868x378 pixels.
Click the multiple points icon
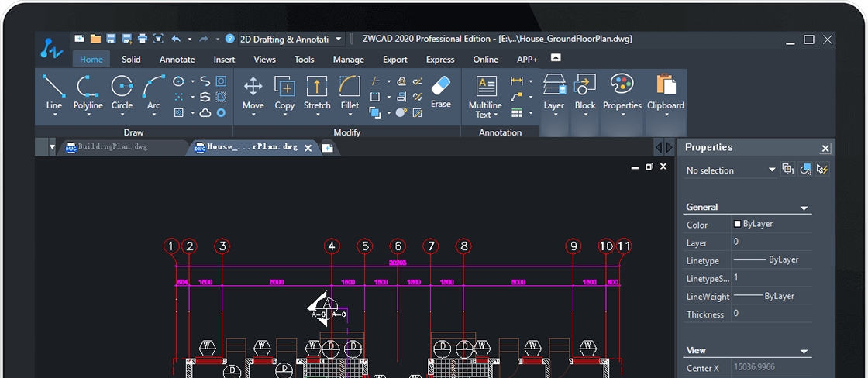179,97
